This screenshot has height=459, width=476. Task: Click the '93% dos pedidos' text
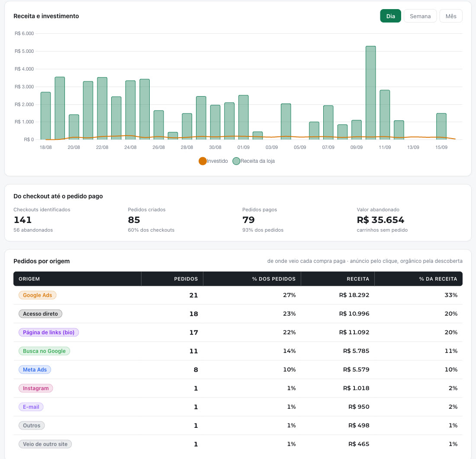tap(263, 230)
